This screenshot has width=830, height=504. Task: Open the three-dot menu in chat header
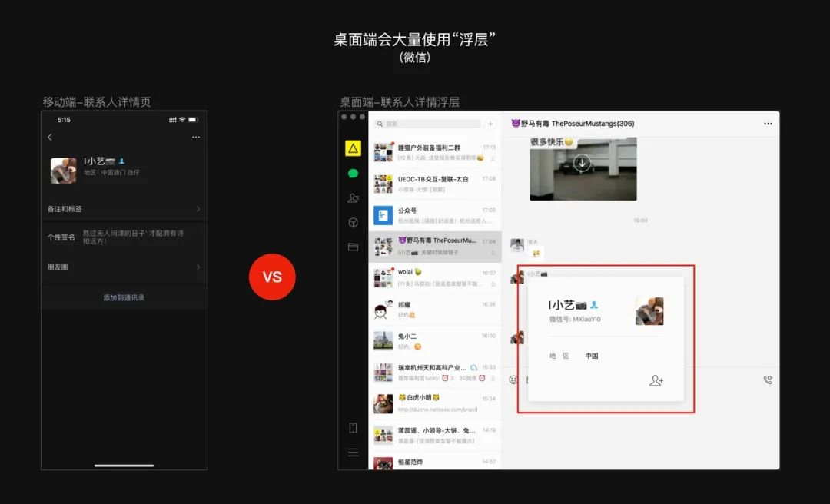tap(767, 124)
